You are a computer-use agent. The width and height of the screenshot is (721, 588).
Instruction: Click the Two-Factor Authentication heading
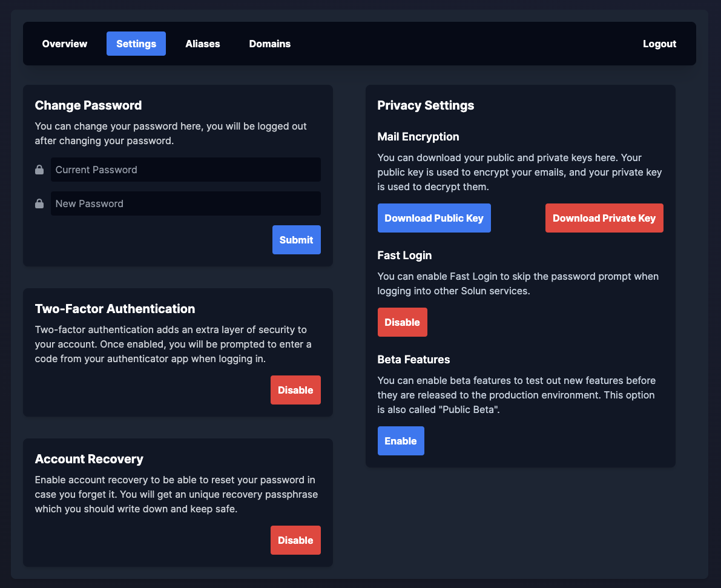click(x=115, y=309)
